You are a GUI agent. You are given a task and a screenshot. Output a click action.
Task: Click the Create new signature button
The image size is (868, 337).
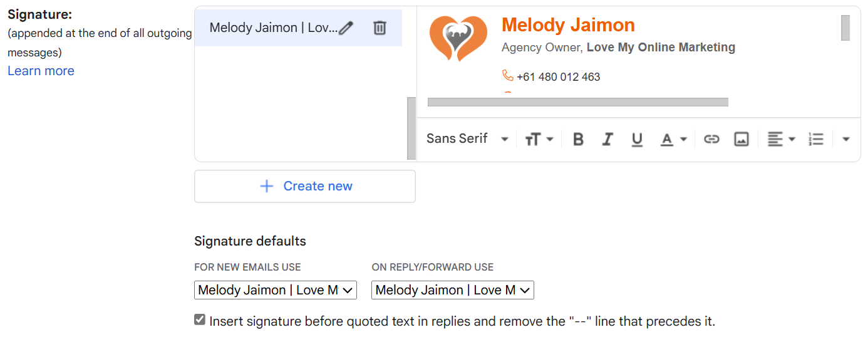pyautogui.click(x=305, y=186)
